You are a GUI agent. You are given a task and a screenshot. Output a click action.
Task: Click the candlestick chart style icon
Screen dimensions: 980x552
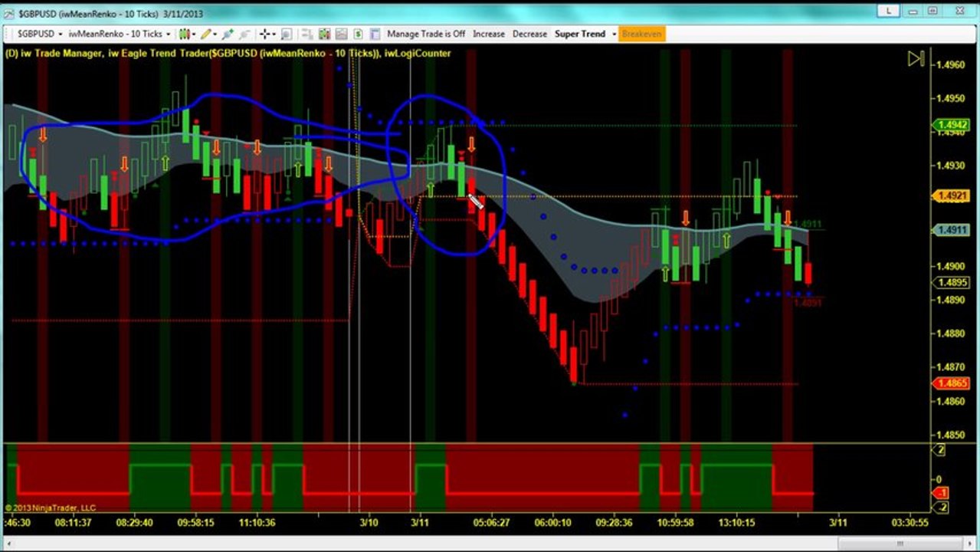[x=184, y=34]
